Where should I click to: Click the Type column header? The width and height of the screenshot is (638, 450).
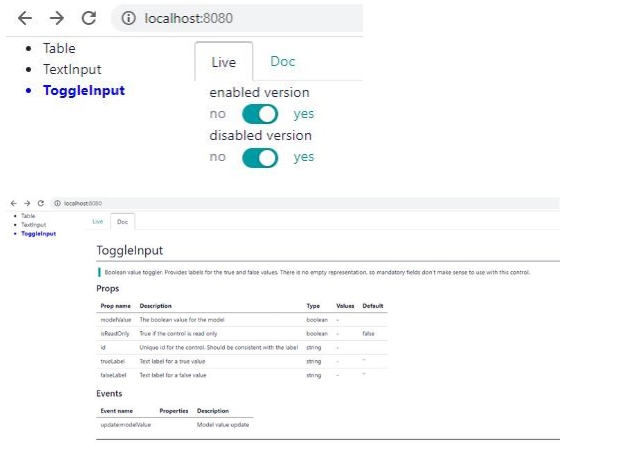point(313,306)
